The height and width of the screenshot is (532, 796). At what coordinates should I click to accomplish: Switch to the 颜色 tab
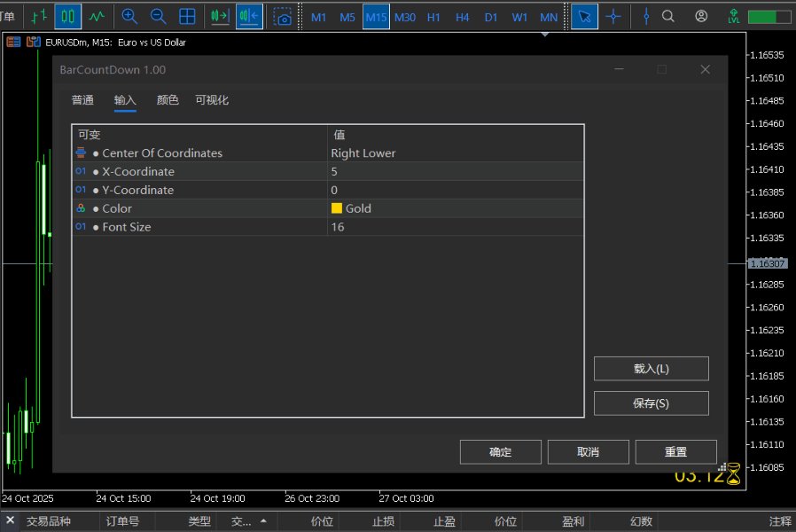(167, 100)
